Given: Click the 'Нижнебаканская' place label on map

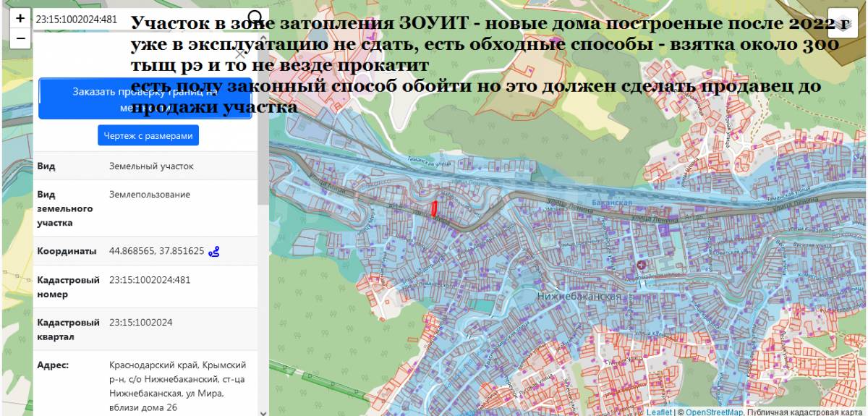Looking at the screenshot, I should click(x=579, y=297).
